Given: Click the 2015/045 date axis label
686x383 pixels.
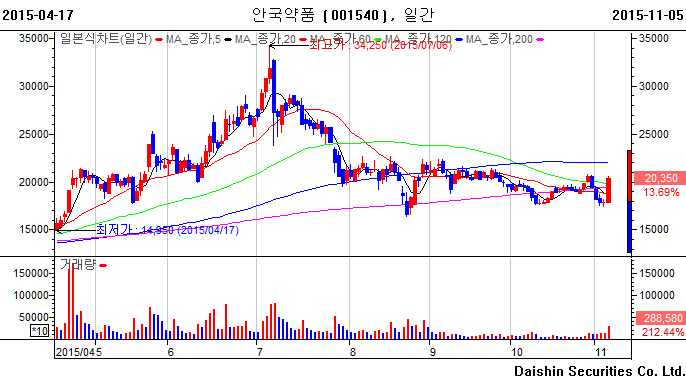Looking at the screenshot, I should 78,352.
